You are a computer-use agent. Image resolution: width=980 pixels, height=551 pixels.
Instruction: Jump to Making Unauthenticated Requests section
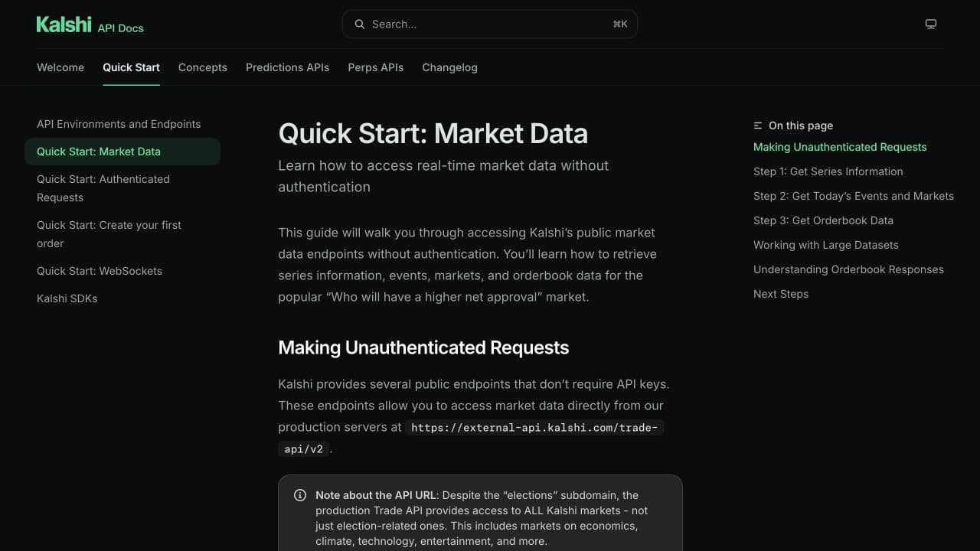click(840, 147)
